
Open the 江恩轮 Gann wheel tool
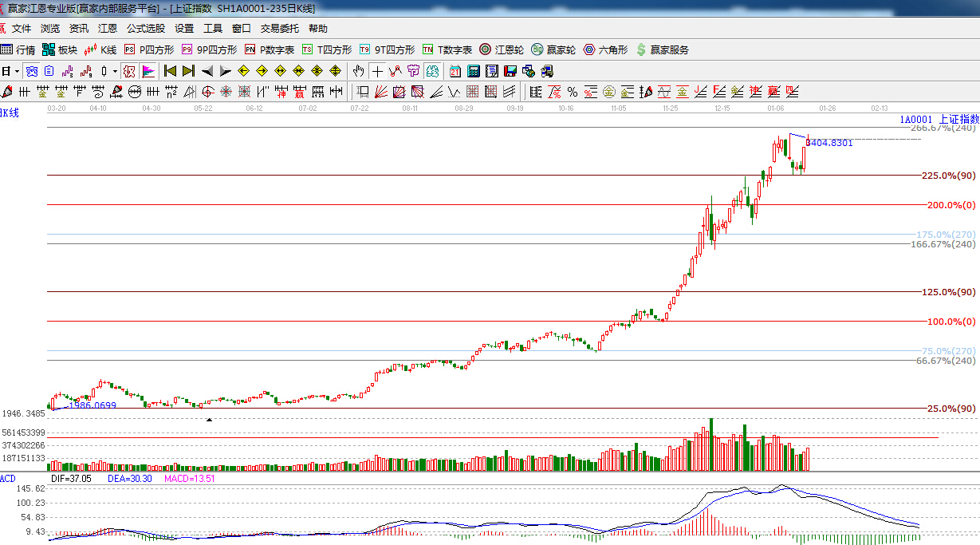pyautogui.click(x=502, y=49)
